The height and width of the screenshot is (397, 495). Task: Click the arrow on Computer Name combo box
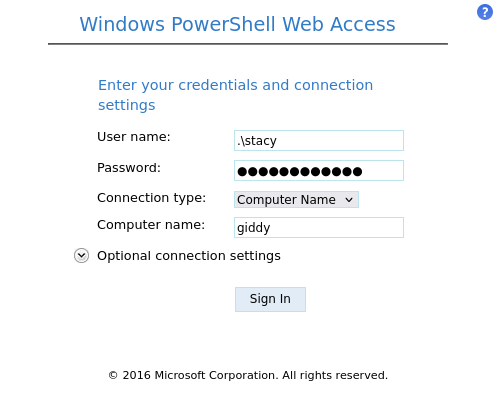349,200
